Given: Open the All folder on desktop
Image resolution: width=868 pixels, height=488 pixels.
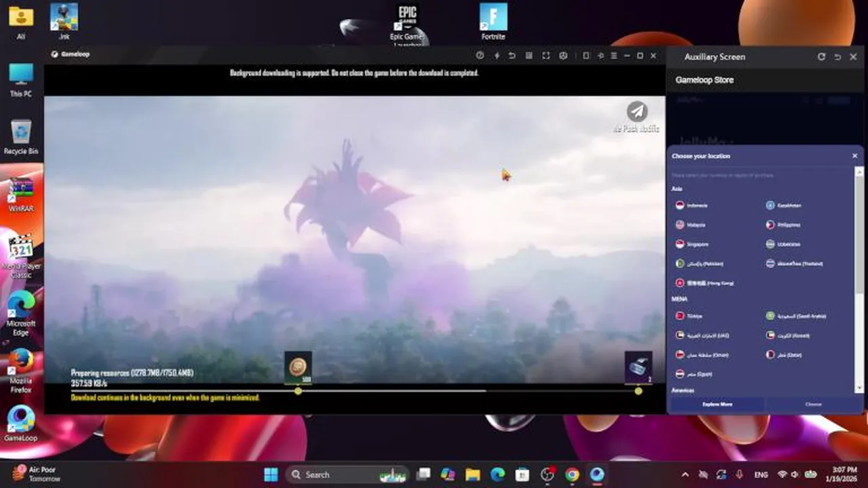Looking at the screenshot, I should pyautogui.click(x=21, y=22).
